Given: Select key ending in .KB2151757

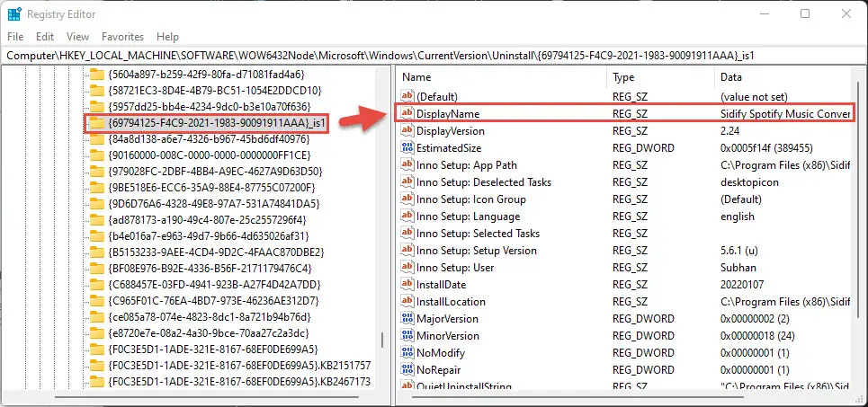Looking at the screenshot, I should (x=239, y=366).
